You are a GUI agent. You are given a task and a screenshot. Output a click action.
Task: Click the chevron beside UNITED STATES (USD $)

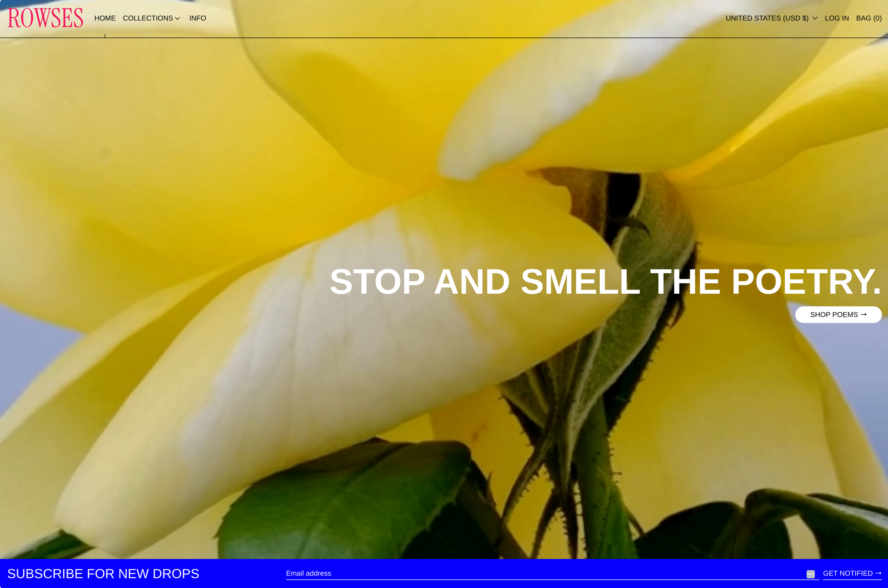click(815, 18)
